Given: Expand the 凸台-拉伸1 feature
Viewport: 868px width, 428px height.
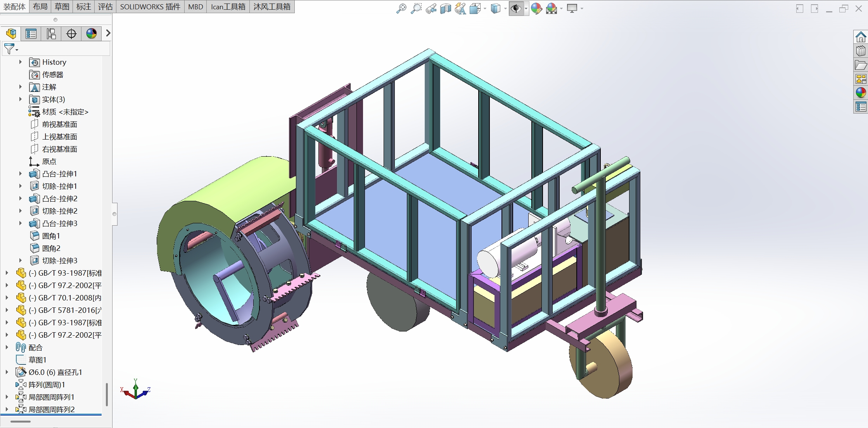Looking at the screenshot, I should coord(21,174).
